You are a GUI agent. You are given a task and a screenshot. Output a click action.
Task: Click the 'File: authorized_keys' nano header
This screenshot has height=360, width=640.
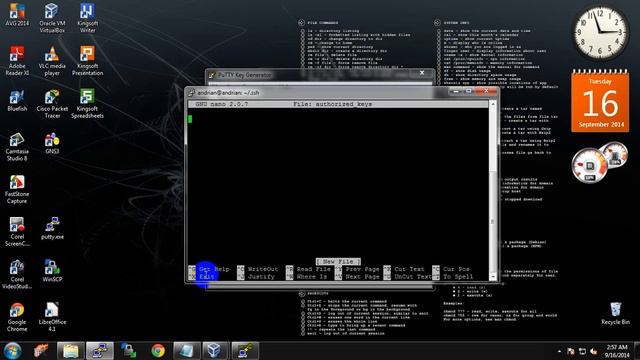332,104
